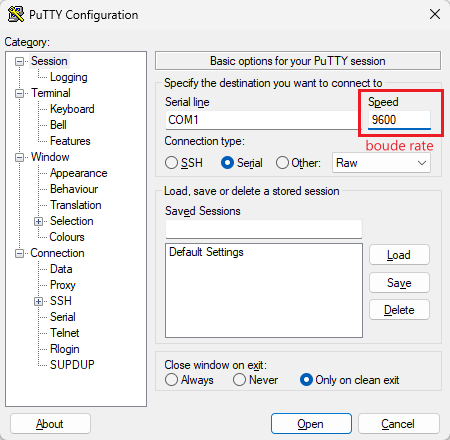Select SSH connection type radio button
450x440 pixels.
171,163
